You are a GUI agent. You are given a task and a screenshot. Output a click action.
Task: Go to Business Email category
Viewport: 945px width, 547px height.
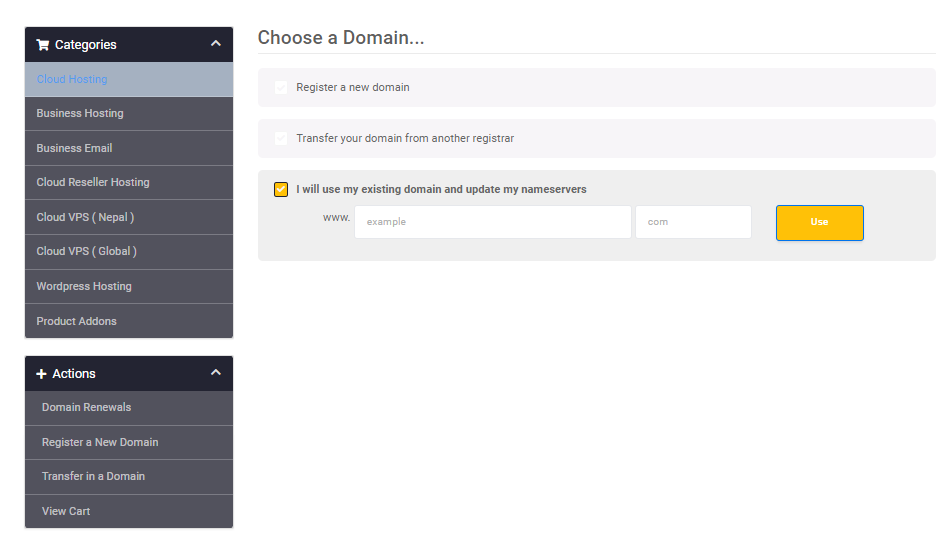pyautogui.click(x=74, y=148)
